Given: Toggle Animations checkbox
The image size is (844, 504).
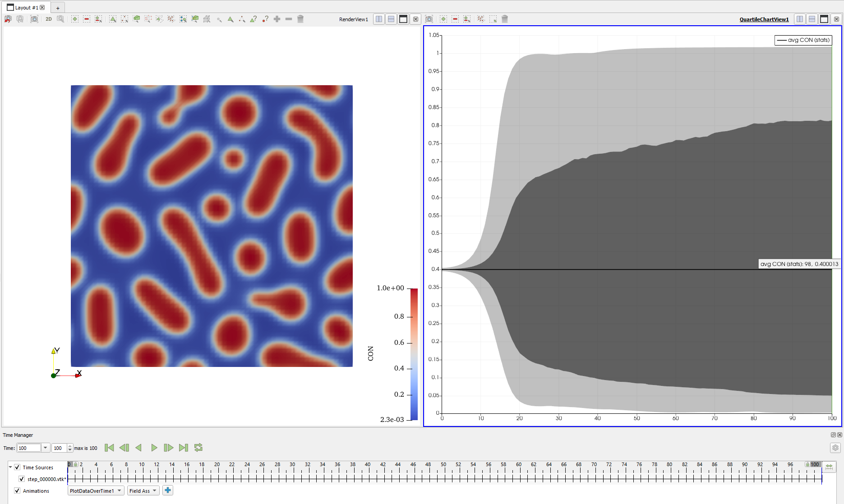Looking at the screenshot, I should tap(17, 491).
